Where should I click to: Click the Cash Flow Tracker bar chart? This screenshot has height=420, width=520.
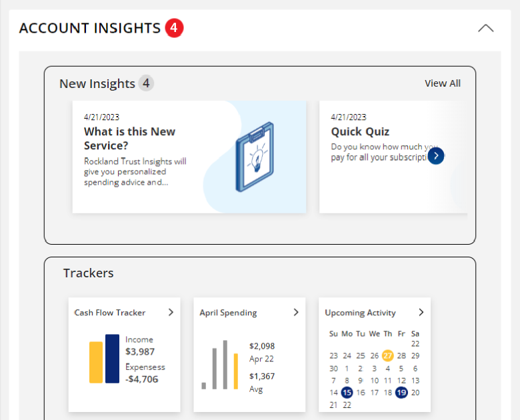point(104,359)
